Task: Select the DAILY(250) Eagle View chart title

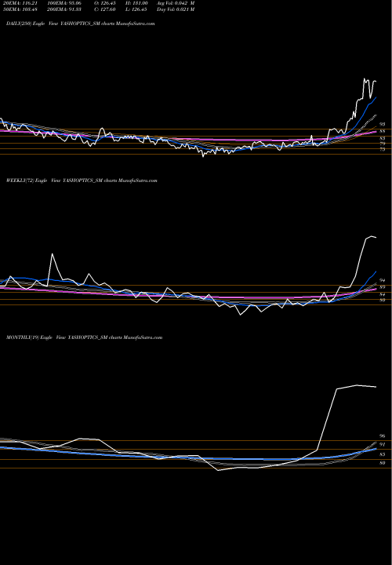Action: pos(81,24)
